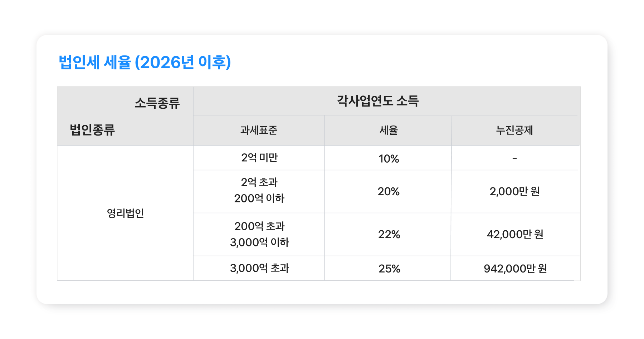Click the 영리법인 row cell

click(125, 213)
